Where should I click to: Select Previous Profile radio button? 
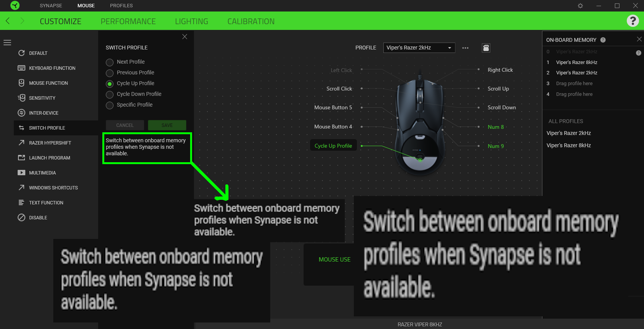pos(110,73)
